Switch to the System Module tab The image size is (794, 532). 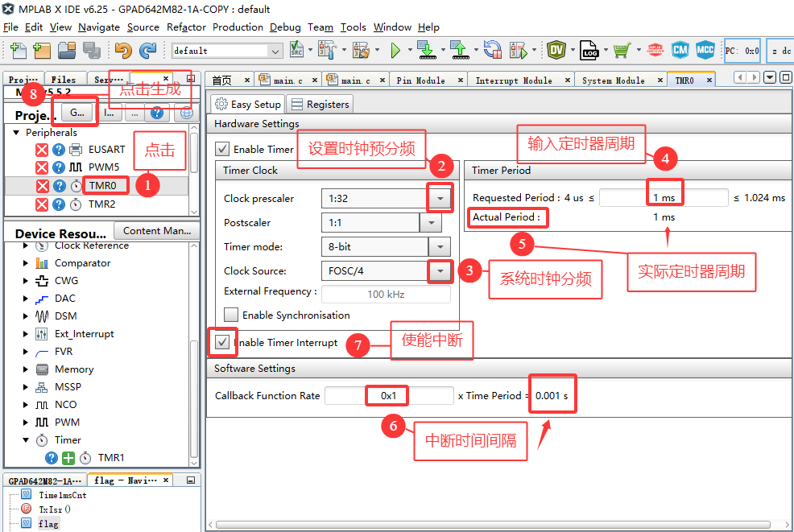(x=614, y=80)
